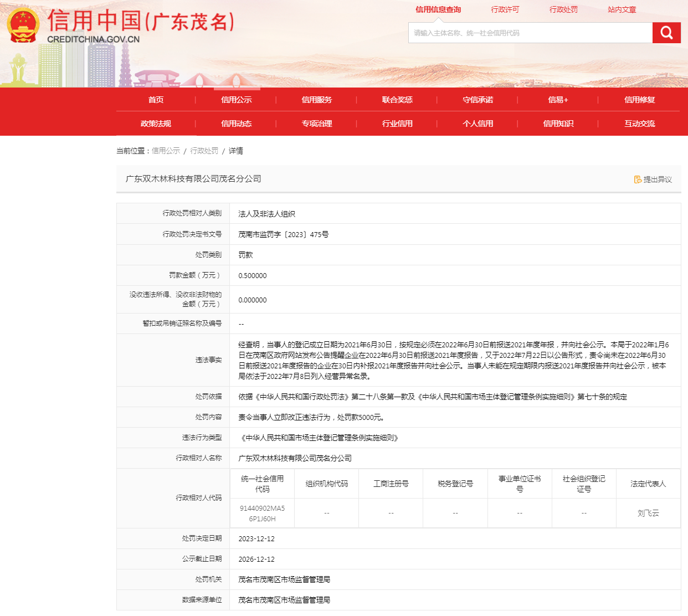Click the national emblem logo
Screen dimensions: 688x616
pyautogui.click(x=23, y=25)
